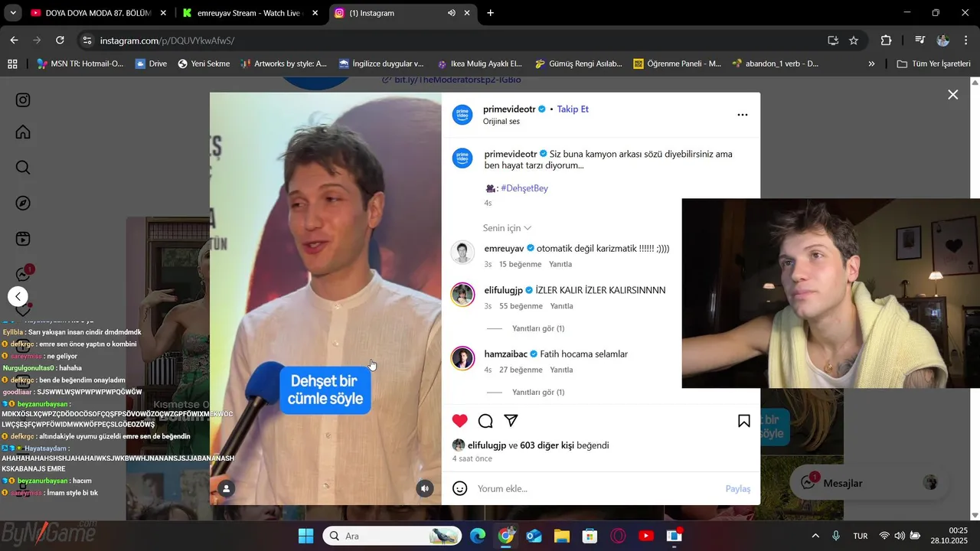Open comment bubble icon under post

click(485, 421)
